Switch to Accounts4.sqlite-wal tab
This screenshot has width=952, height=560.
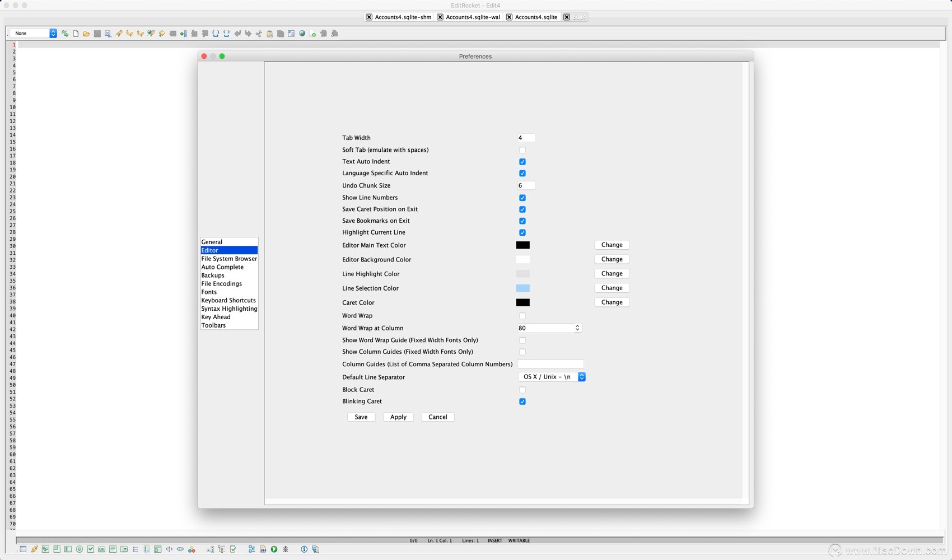click(473, 17)
